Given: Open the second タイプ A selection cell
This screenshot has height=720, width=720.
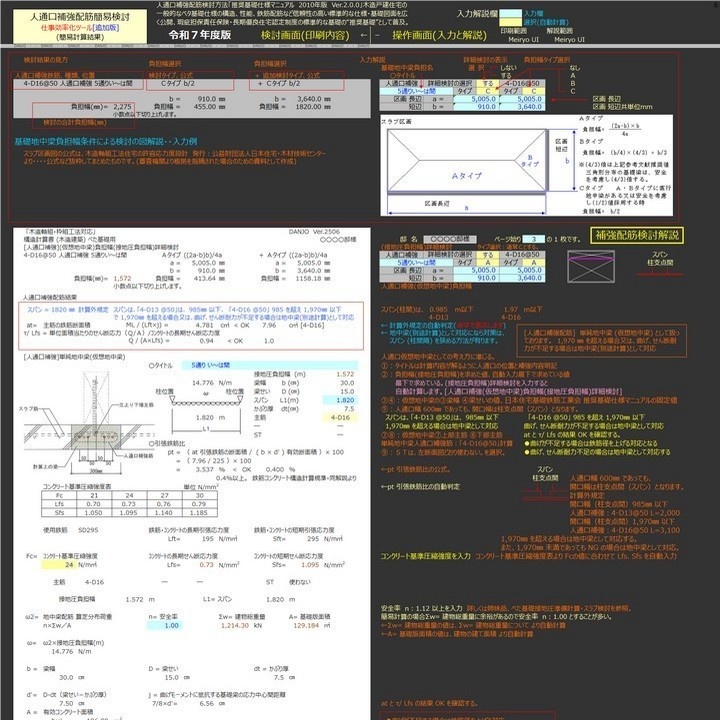Looking at the screenshot, I should [x=534, y=263].
